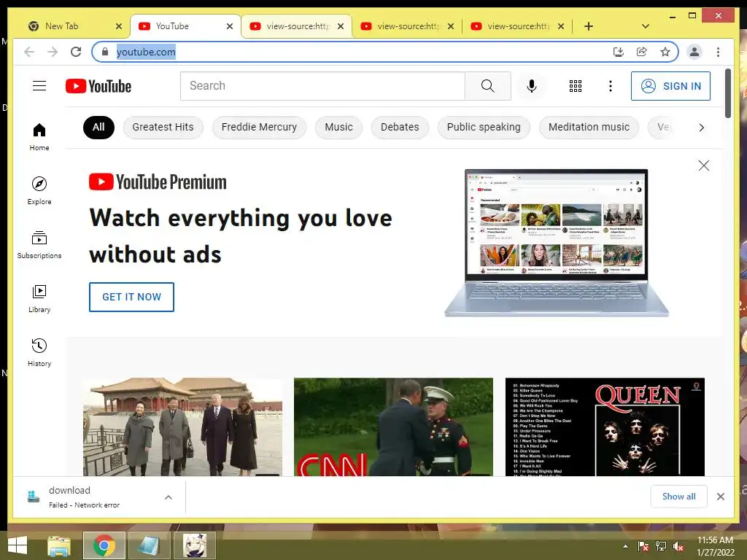Switch to second view-source tab
The width and height of the screenshot is (747, 560).
click(406, 26)
